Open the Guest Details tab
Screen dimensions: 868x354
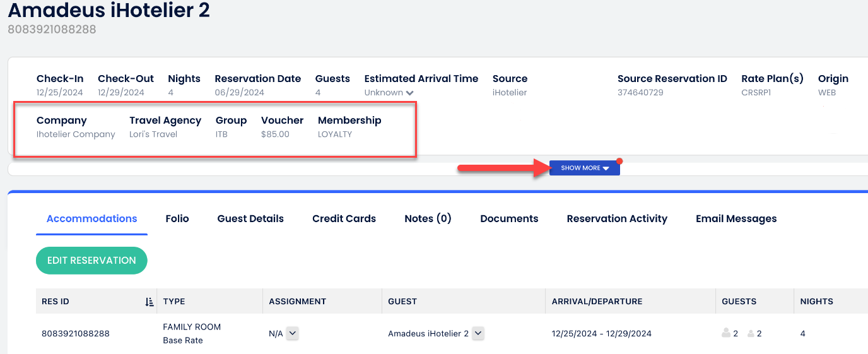pyautogui.click(x=250, y=219)
